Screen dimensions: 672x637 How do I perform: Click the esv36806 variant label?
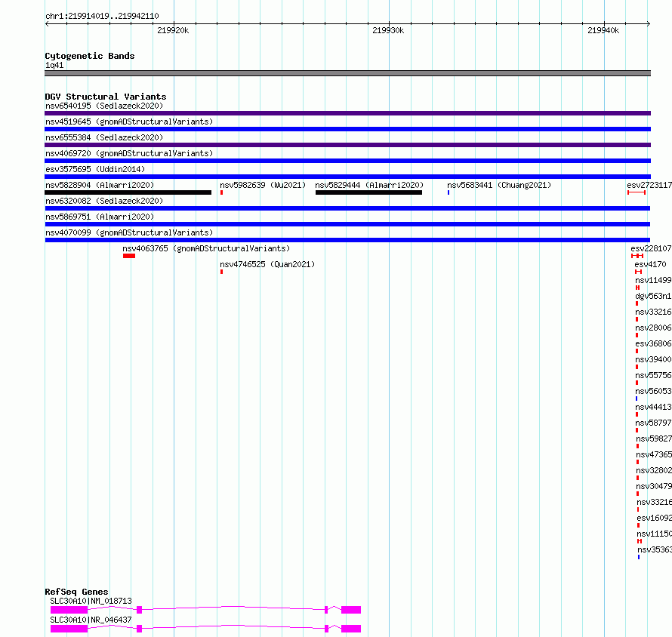click(653, 343)
